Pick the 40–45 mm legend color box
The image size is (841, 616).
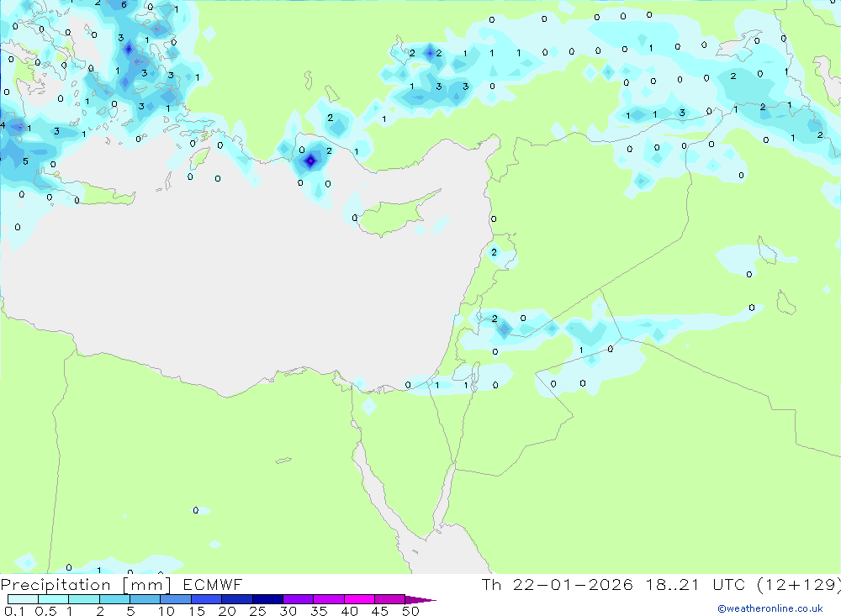pos(359,599)
